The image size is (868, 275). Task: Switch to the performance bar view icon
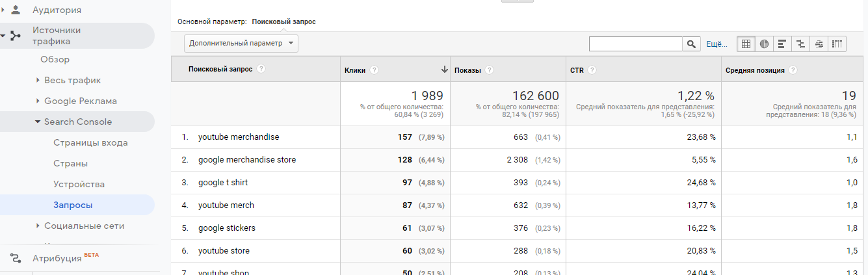pyautogui.click(x=782, y=44)
